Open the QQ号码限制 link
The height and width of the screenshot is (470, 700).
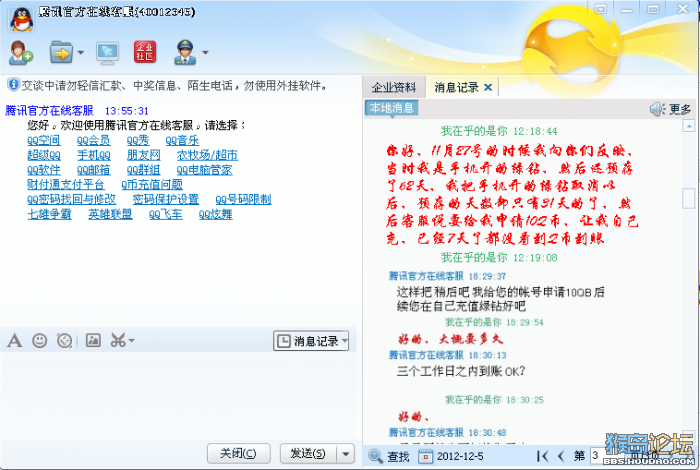pyautogui.click(x=243, y=199)
